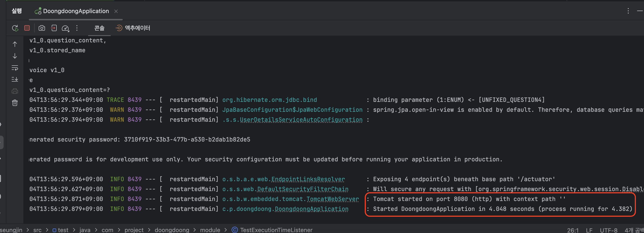Select breadcrumb 'src'
This screenshot has width=644, height=233.
tap(38, 230)
